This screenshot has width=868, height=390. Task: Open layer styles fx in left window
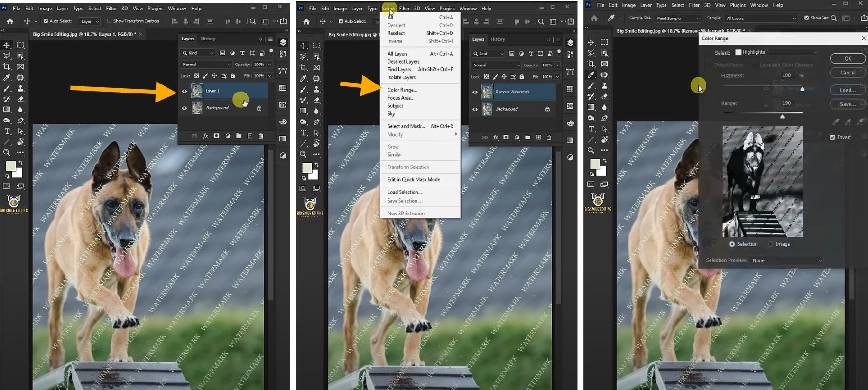click(205, 136)
